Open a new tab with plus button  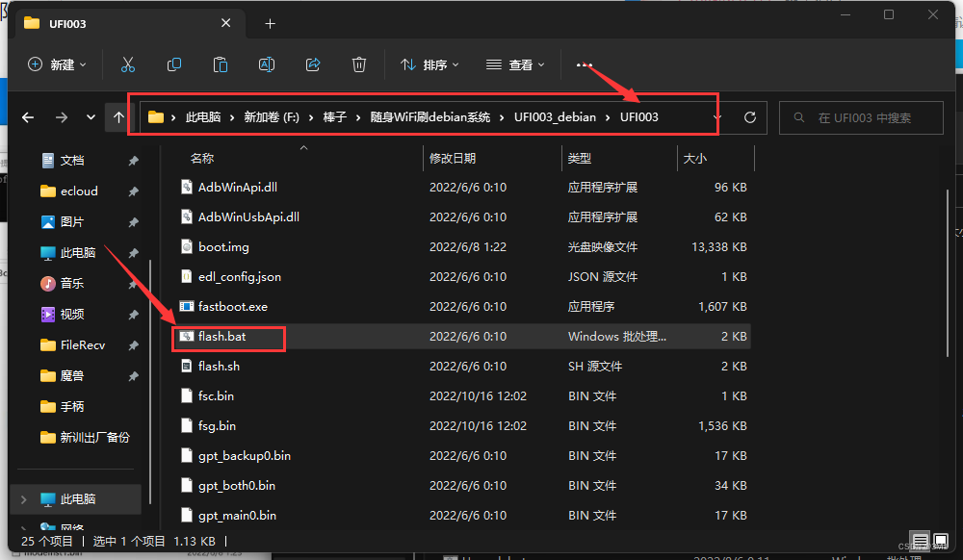(x=271, y=24)
